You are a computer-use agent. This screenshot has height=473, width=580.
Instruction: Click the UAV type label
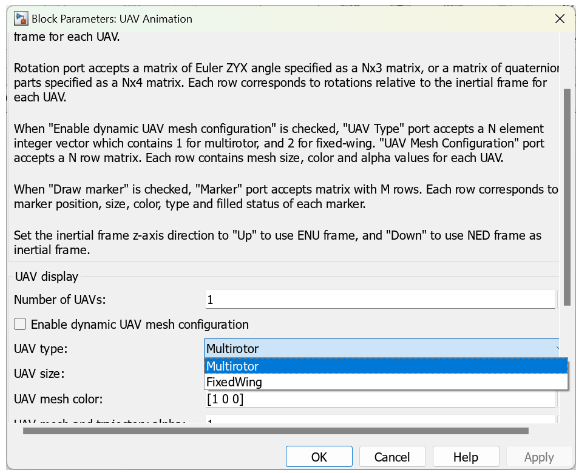click(41, 349)
